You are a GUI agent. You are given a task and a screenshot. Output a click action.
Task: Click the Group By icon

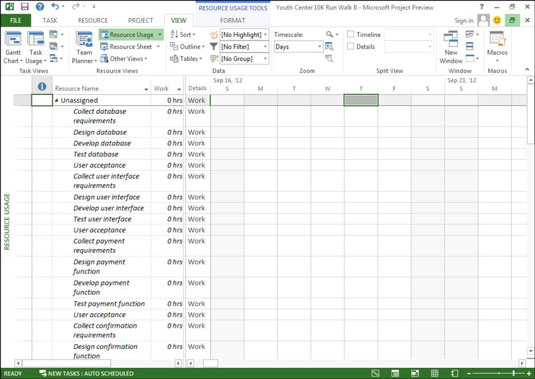coord(214,59)
